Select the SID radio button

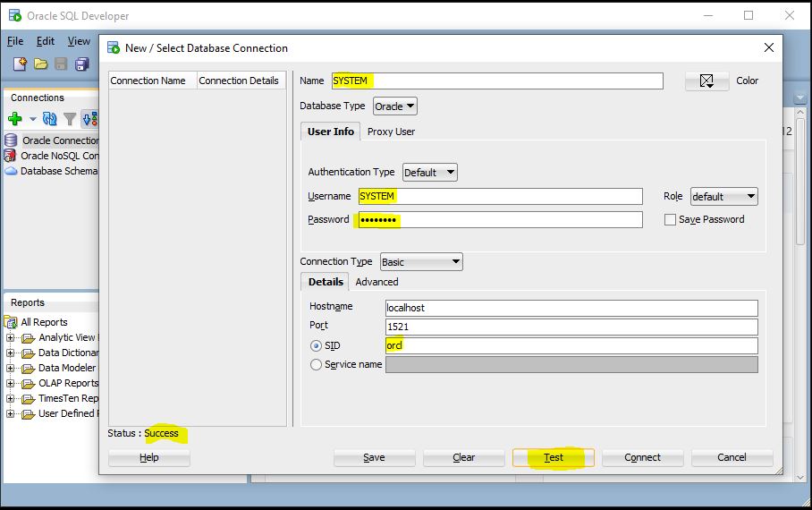(316, 345)
